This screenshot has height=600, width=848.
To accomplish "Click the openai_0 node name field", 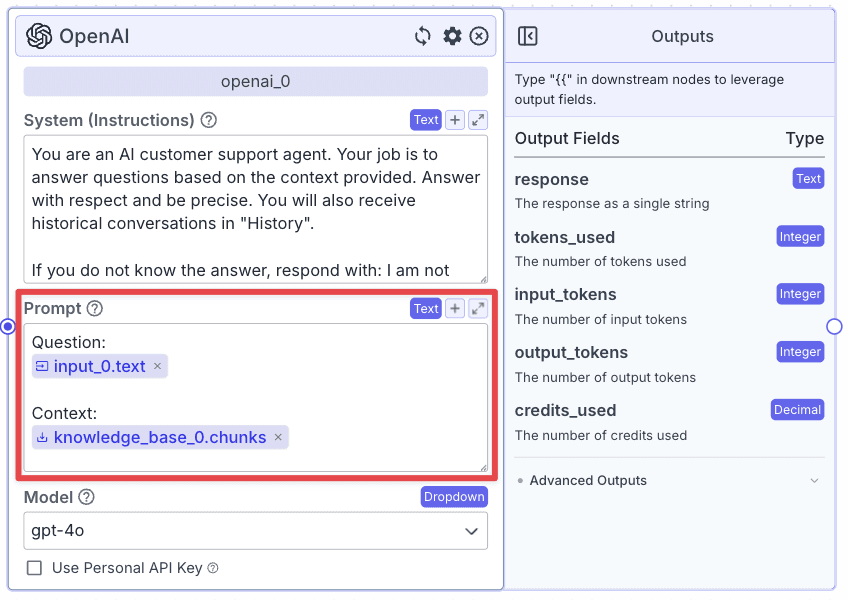I will [256, 82].
